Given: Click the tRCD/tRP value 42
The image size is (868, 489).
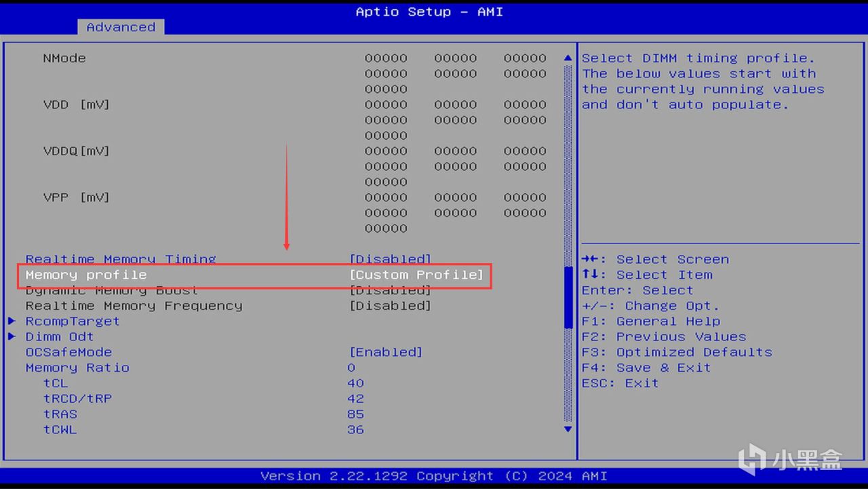Looking at the screenshot, I should click(355, 399).
